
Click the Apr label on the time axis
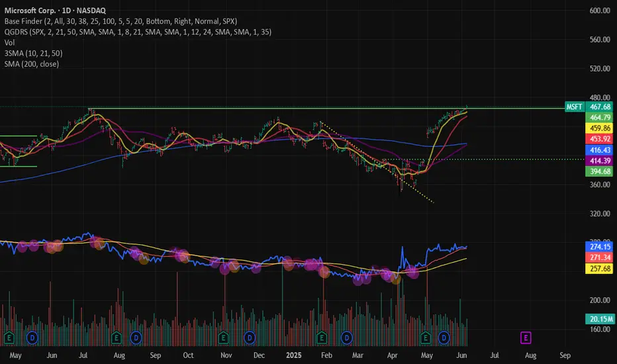[x=393, y=355]
